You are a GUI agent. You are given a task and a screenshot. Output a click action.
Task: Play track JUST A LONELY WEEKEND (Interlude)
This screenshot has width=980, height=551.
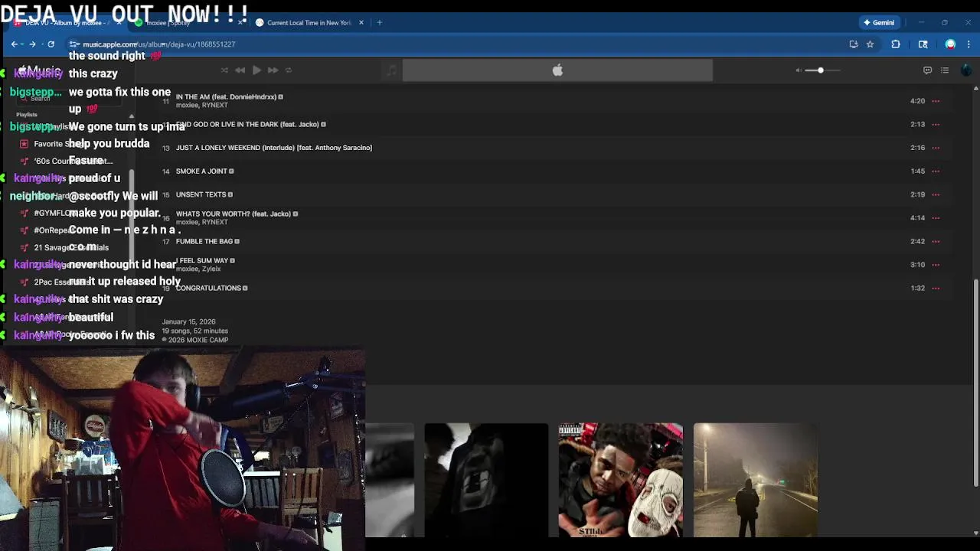pyautogui.click(x=274, y=148)
